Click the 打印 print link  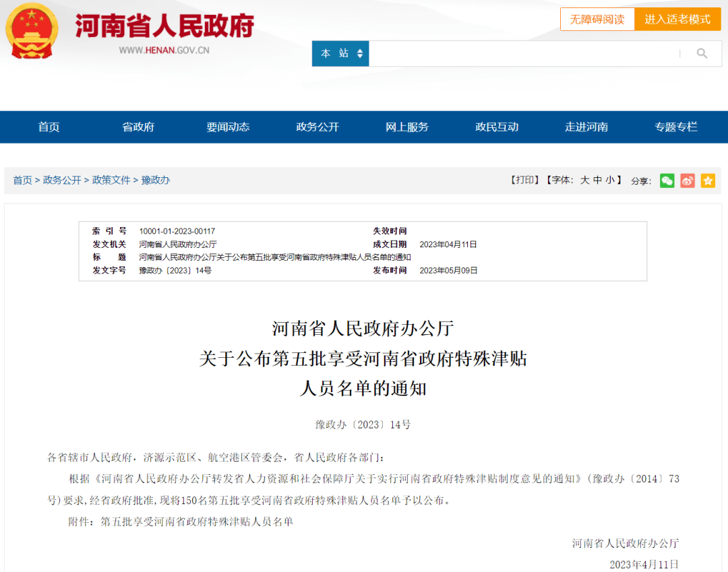click(x=525, y=180)
